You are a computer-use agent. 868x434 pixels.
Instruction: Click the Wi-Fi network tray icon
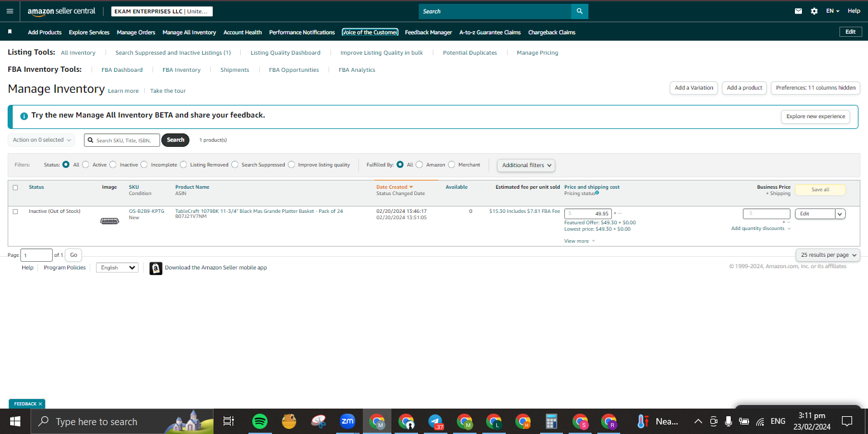pyautogui.click(x=759, y=421)
